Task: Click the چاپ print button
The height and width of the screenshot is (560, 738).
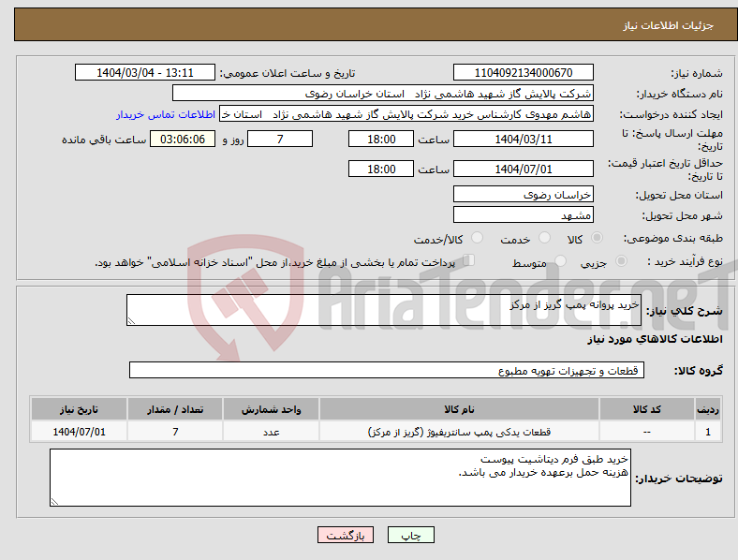Action: coord(411,535)
